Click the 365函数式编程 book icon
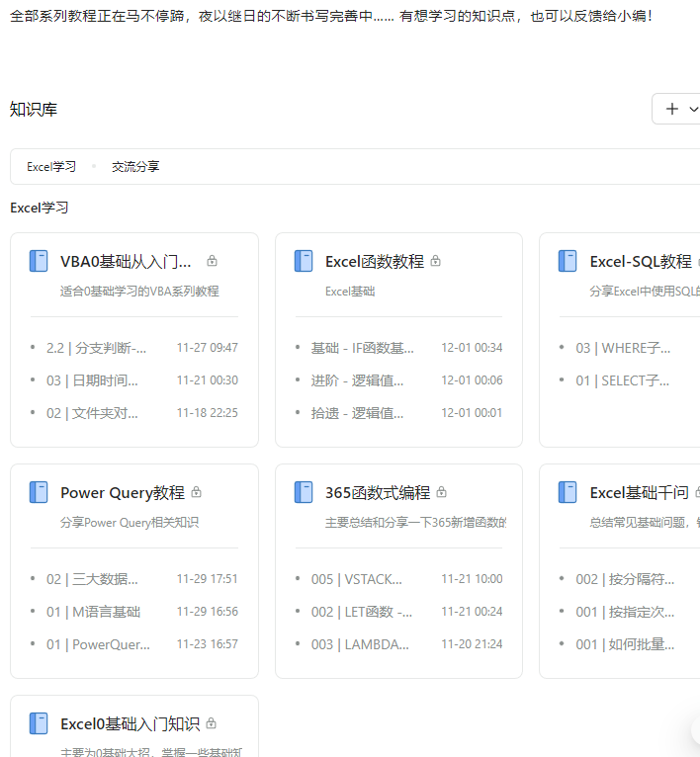Screen dimensions: 700x757 tap(304, 492)
